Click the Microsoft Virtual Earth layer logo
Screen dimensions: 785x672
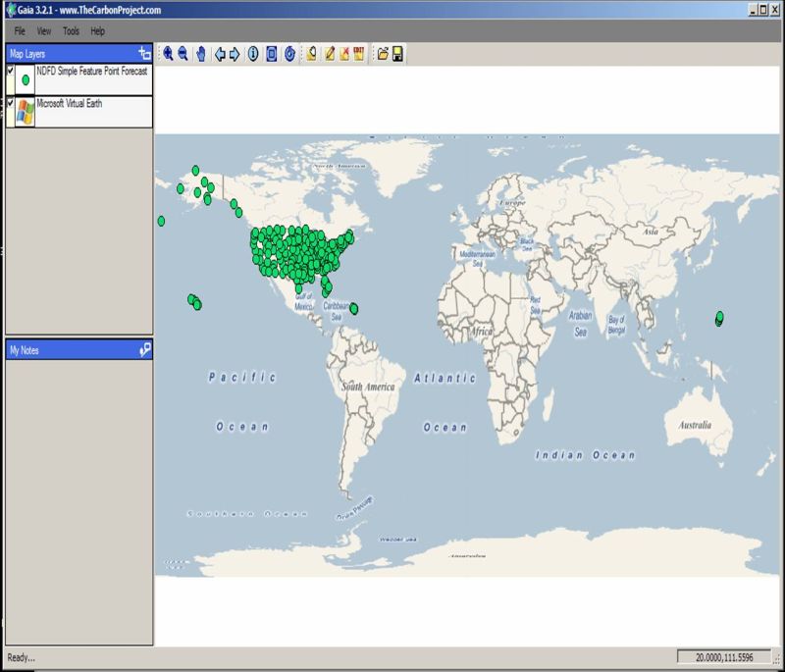tap(26, 112)
